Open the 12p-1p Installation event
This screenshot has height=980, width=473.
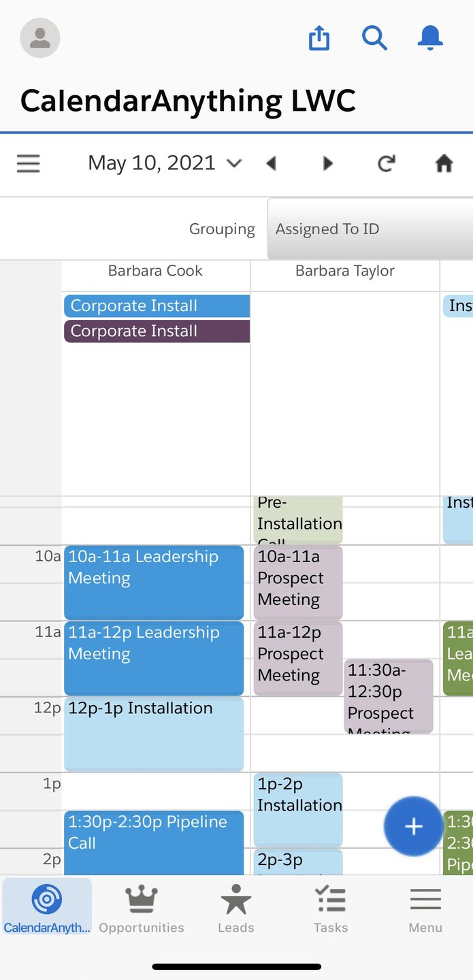(x=154, y=734)
